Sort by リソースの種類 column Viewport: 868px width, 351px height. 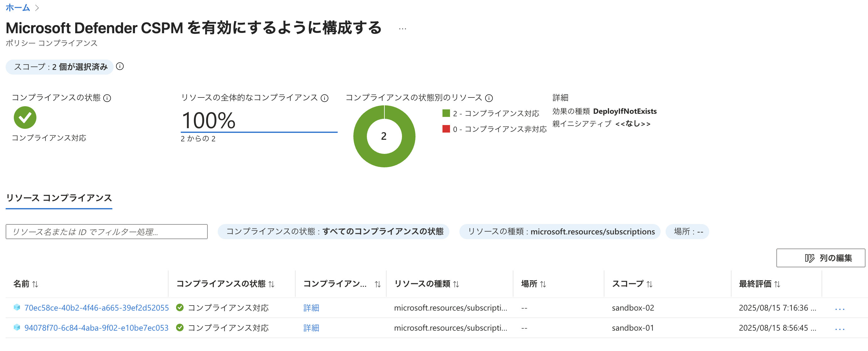(x=426, y=284)
